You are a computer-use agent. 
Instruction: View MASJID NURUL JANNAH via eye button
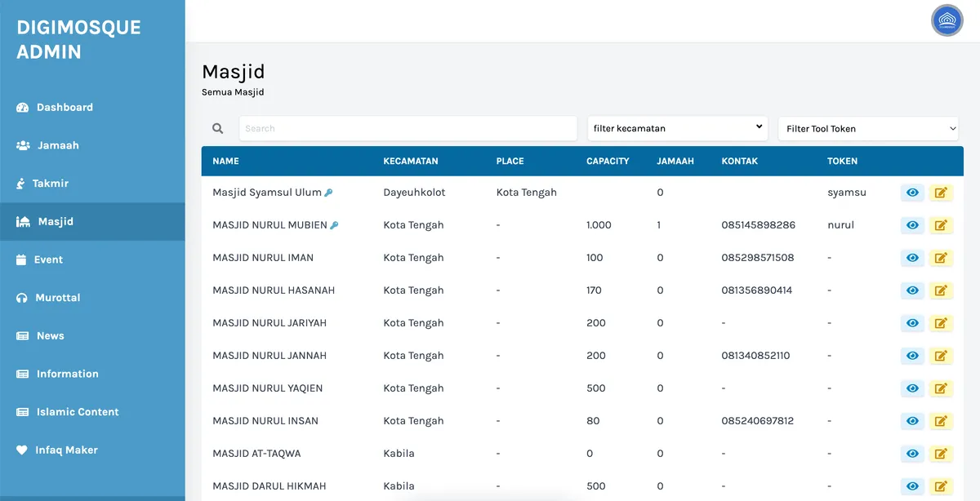[912, 356]
